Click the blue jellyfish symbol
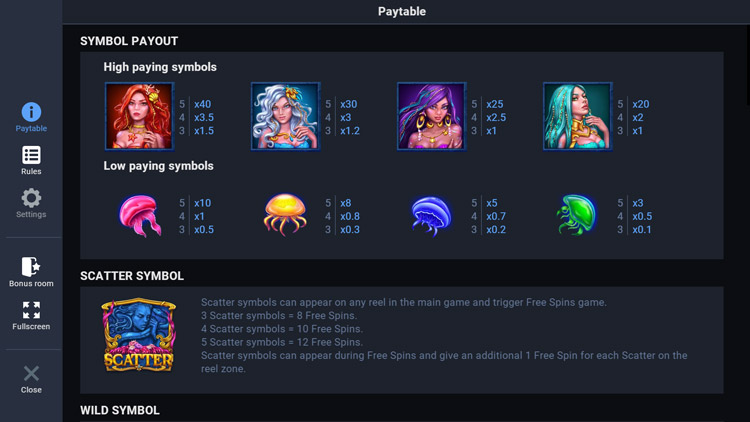Viewport: 750px width, 422px height. pyautogui.click(x=431, y=215)
